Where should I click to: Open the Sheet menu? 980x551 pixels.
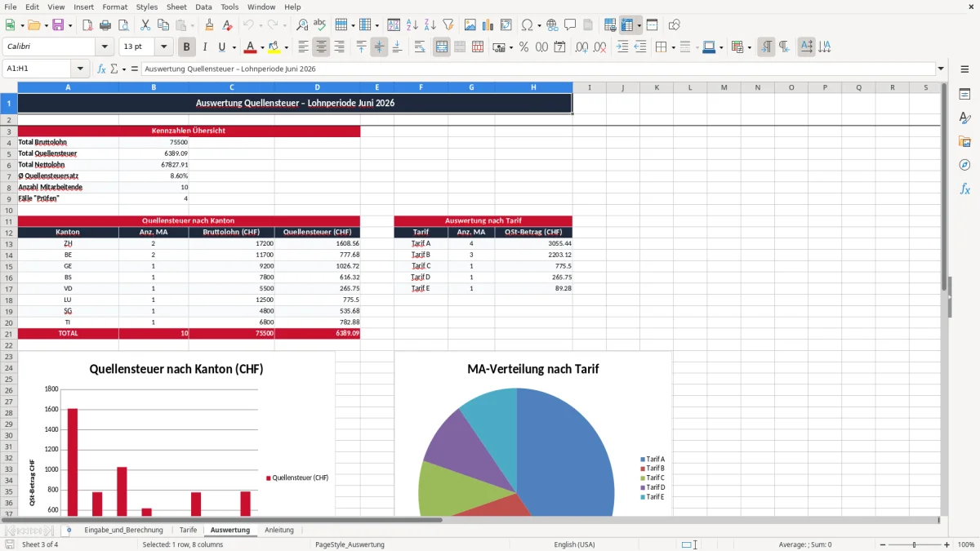176,7
